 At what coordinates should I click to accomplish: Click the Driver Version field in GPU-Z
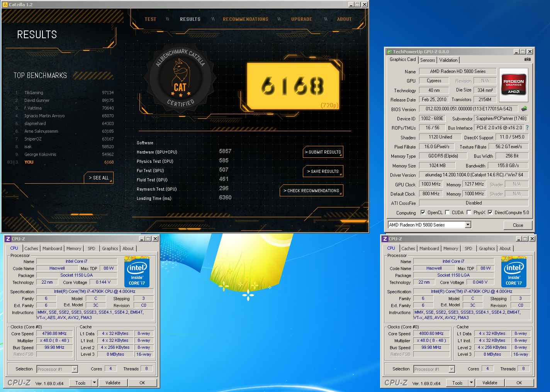[474, 175]
